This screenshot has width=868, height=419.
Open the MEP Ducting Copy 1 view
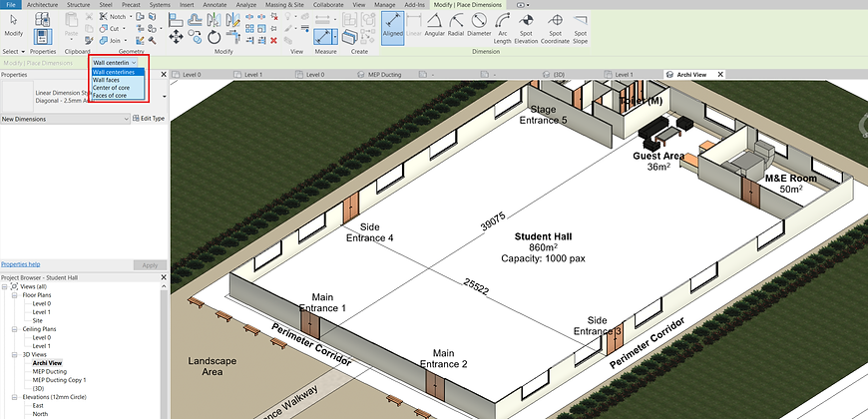[59, 380]
